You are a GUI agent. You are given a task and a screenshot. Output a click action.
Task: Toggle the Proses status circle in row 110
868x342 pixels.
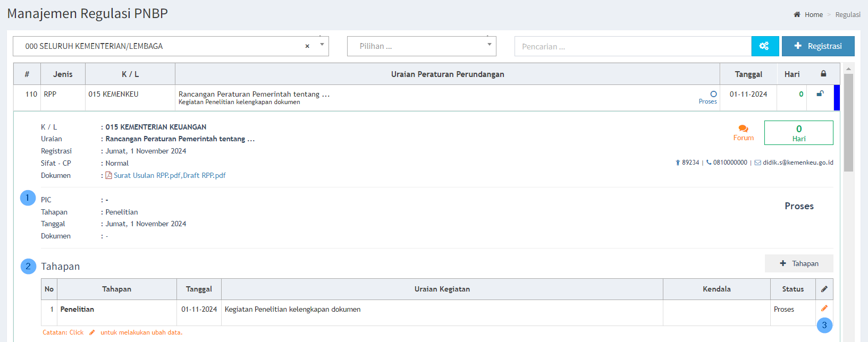point(713,94)
